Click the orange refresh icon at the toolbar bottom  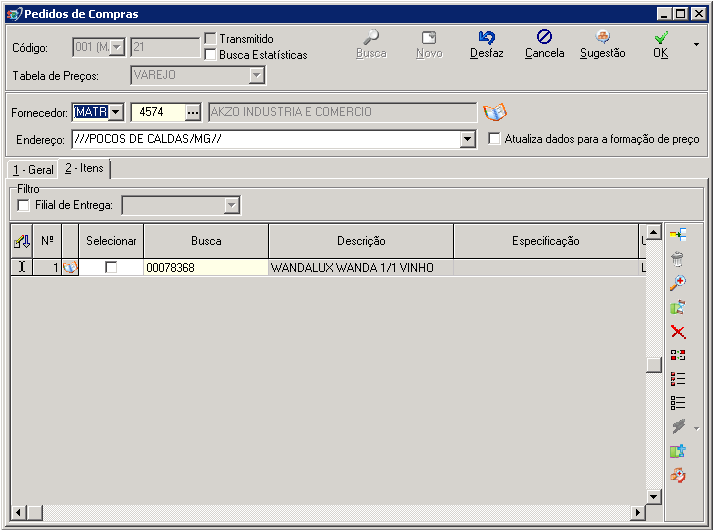678,475
